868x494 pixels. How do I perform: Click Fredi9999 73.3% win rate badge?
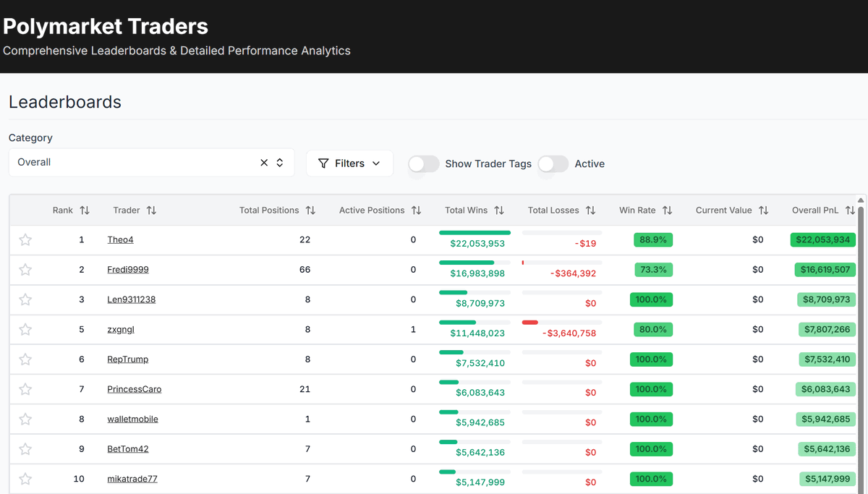(x=653, y=269)
